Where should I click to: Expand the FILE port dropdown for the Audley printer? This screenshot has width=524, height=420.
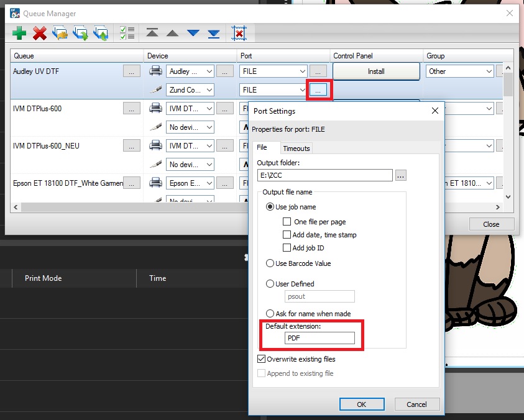(273, 71)
